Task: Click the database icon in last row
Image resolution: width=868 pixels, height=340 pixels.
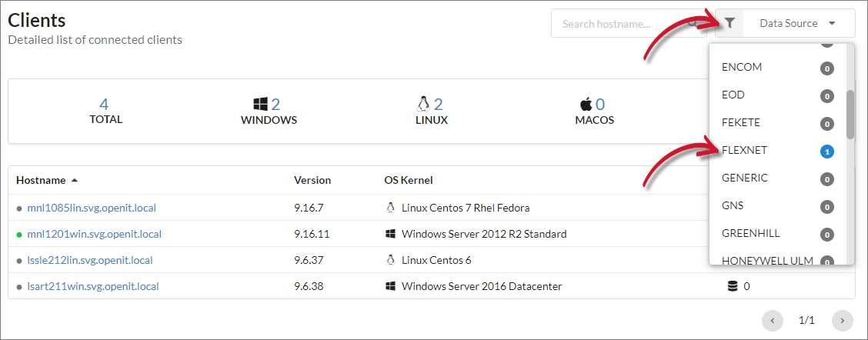Action: (x=733, y=286)
